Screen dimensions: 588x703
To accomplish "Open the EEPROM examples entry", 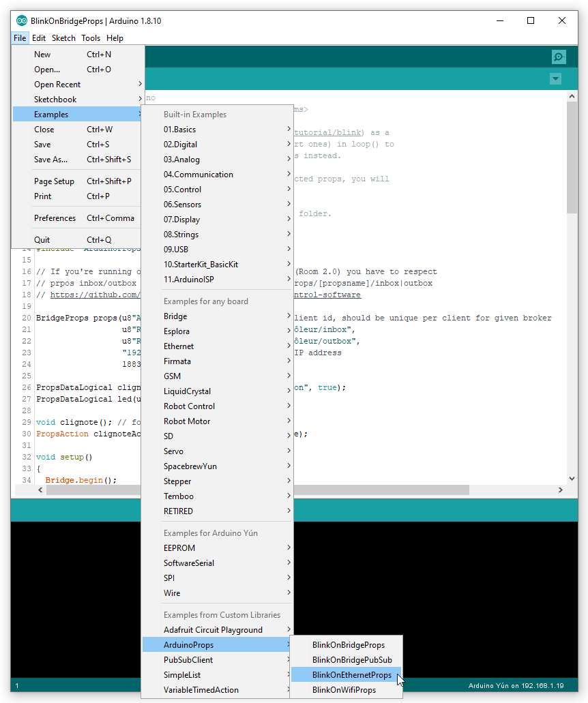I will coord(218,548).
